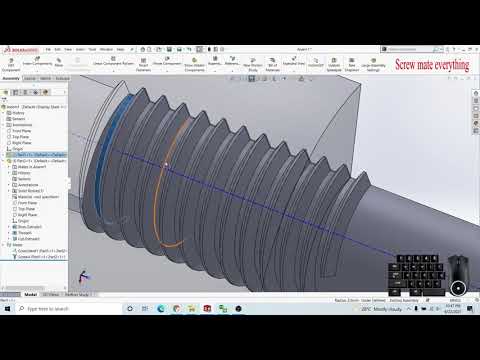This screenshot has width=480, height=360.
Task: Select the Model tab at the bottom
Action: point(30,295)
